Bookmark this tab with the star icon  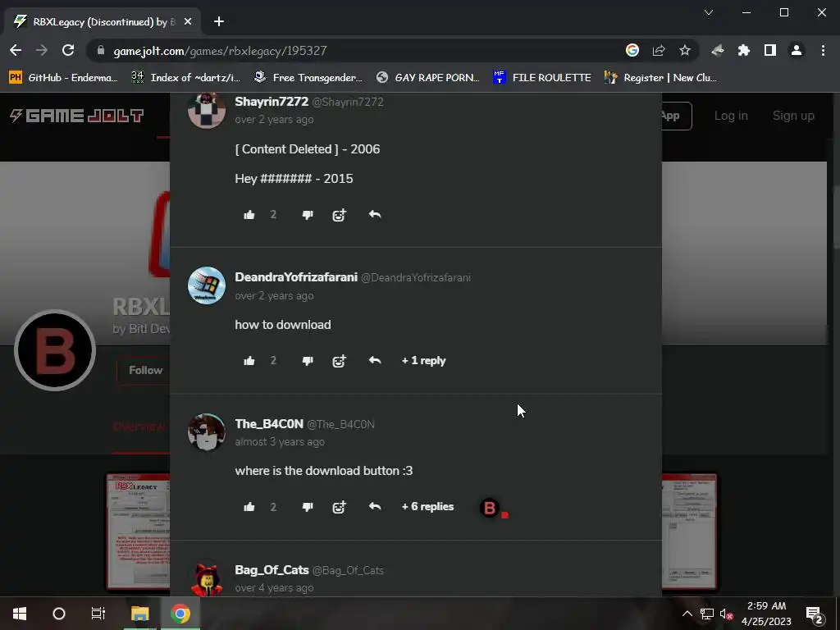(685, 50)
